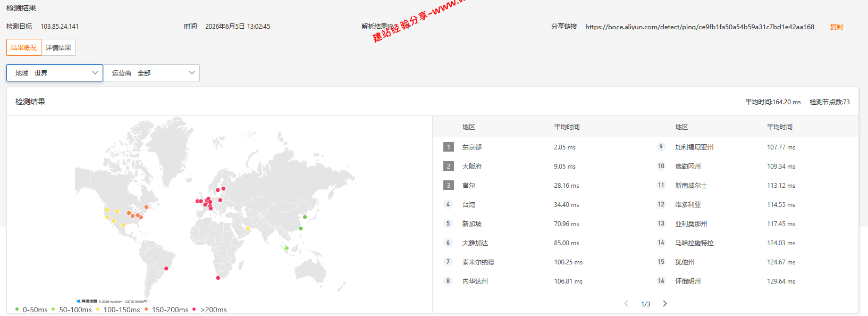Click the page indicator 1/3
This screenshot has width=868, height=316.
click(645, 304)
